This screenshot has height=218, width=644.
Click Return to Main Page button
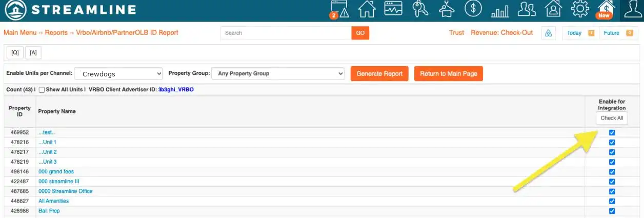tap(449, 73)
